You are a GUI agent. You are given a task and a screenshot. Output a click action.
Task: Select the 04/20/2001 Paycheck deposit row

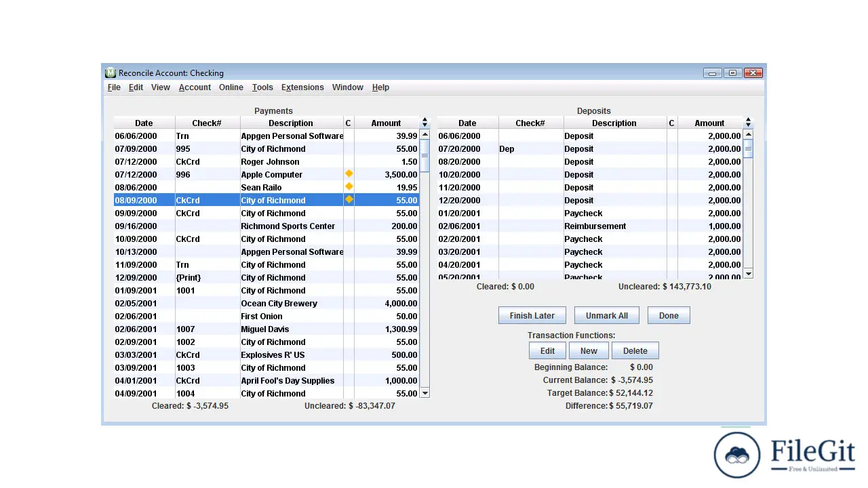tap(590, 264)
